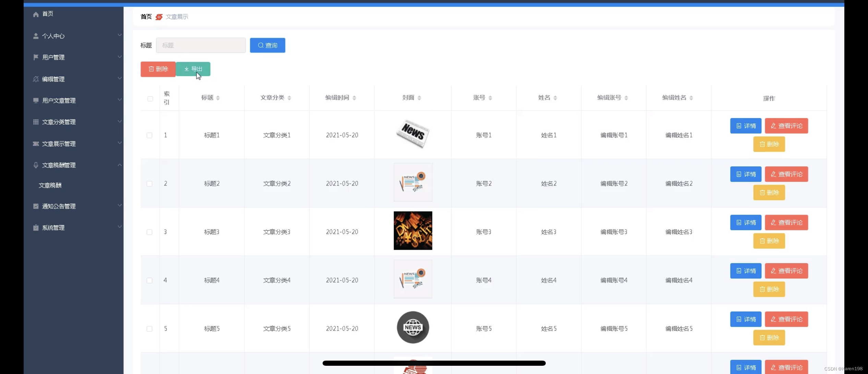Click the 标题 search input field
This screenshot has height=374, width=868.
coord(201,45)
